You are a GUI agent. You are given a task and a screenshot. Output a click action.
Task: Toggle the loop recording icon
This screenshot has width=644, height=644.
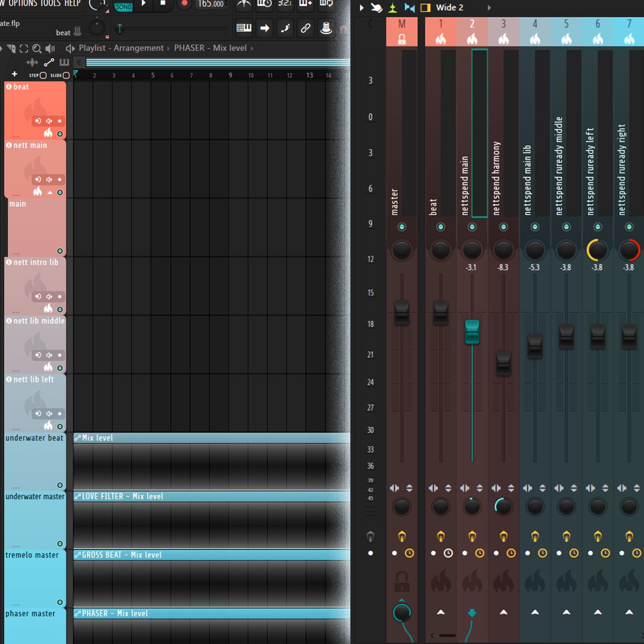[x=326, y=4]
